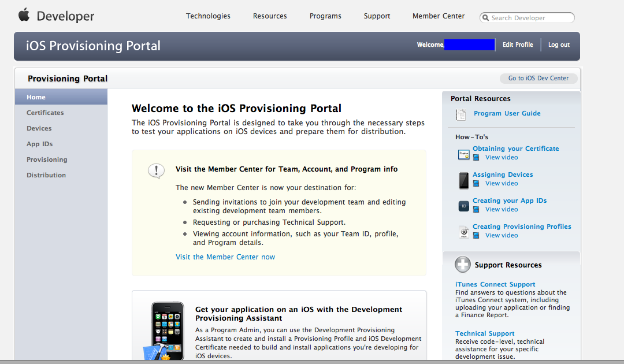Click Go to iOS Dev Center button
624x364 pixels.
click(538, 79)
